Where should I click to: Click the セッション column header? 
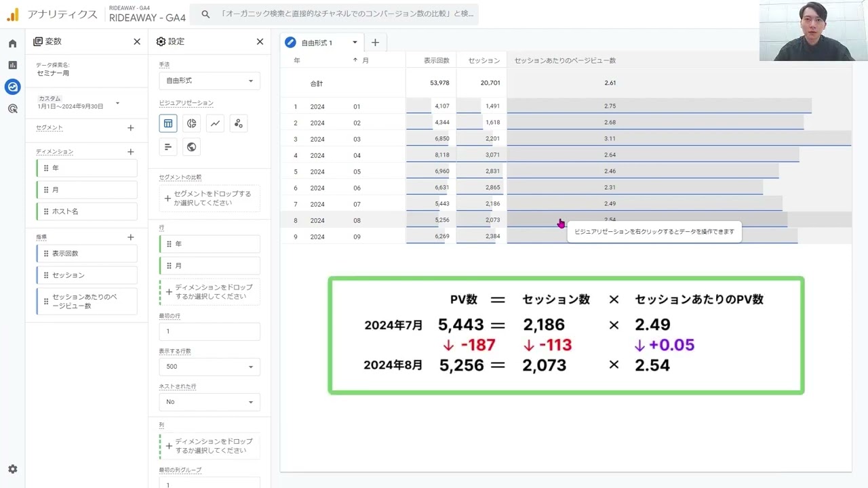tap(484, 60)
